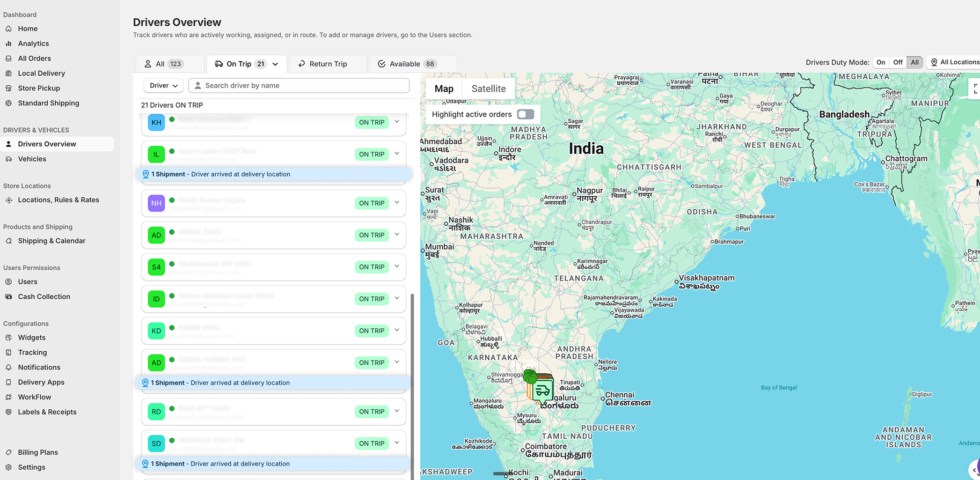Open Store Pickup section

[x=39, y=88]
